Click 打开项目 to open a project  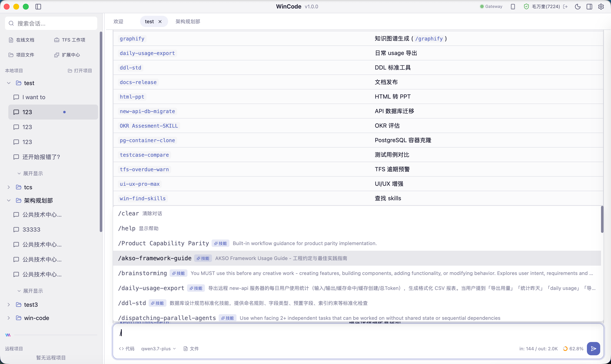click(80, 71)
